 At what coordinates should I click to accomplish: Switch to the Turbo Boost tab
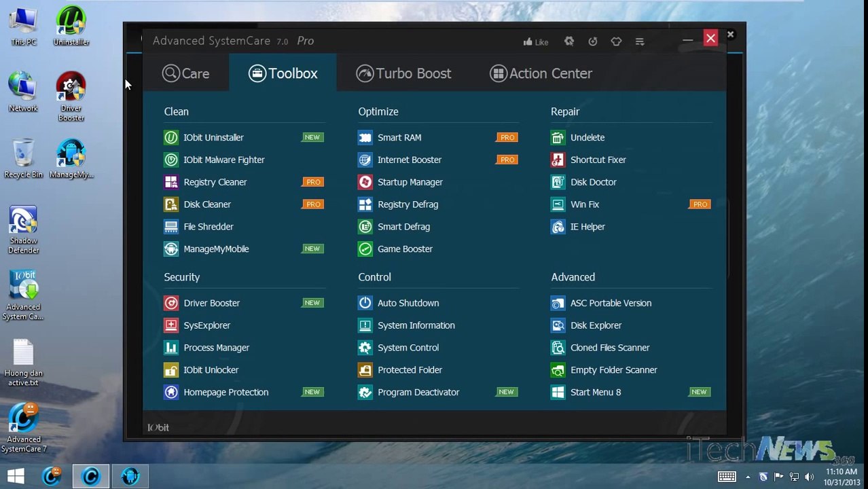pos(403,73)
